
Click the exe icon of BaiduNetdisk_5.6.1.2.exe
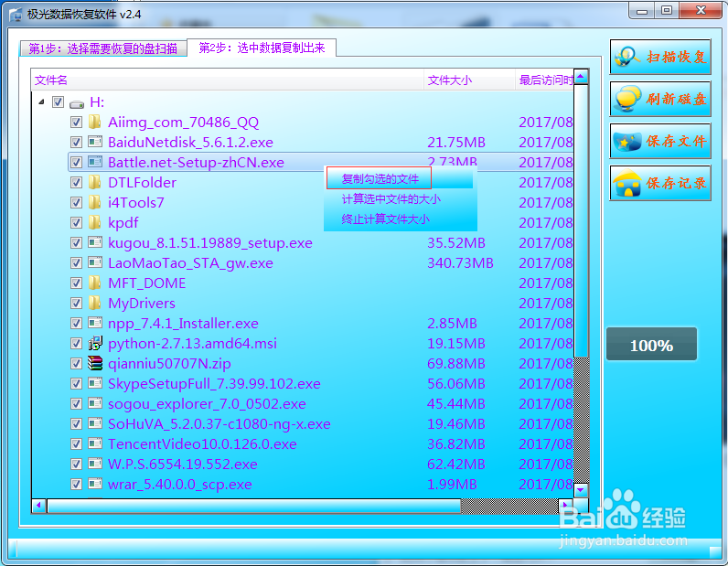95,142
